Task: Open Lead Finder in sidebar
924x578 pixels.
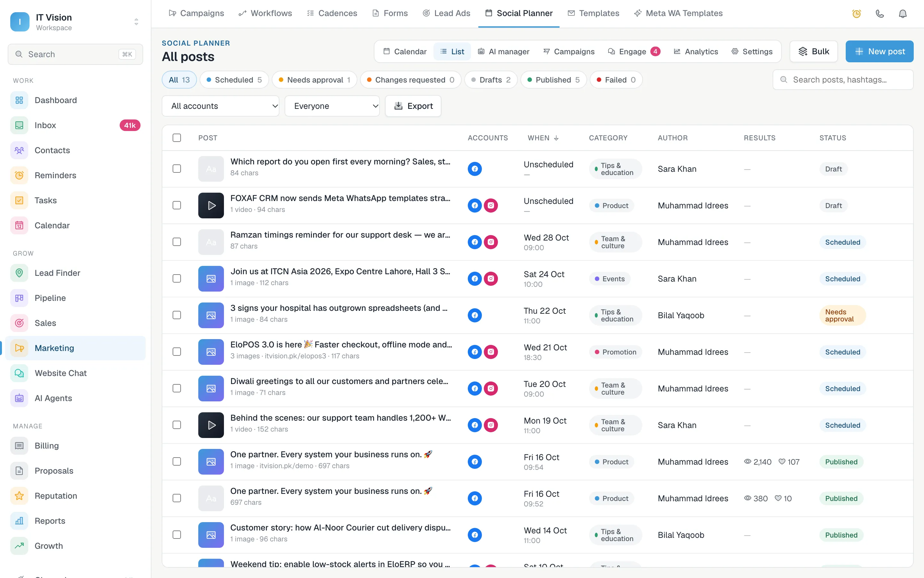Action: 76,273
